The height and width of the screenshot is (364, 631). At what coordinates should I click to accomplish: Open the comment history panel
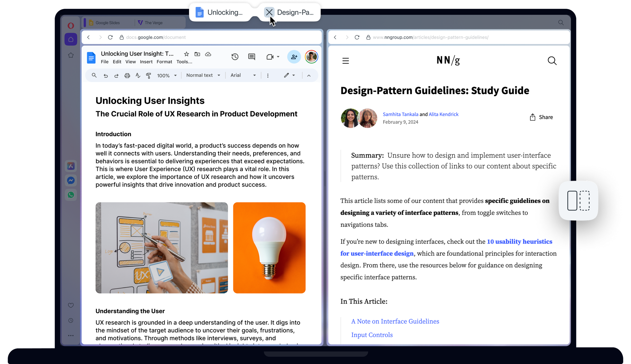point(251,57)
